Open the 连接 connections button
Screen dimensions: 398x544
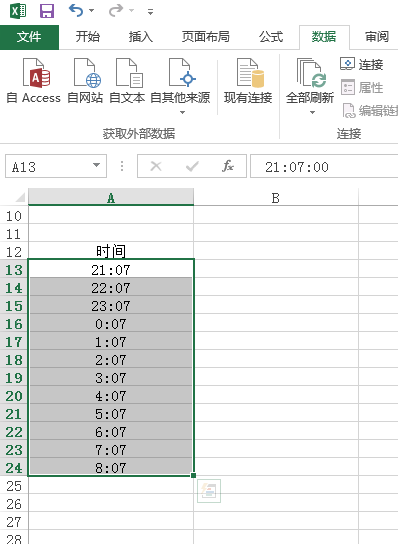pos(361,65)
